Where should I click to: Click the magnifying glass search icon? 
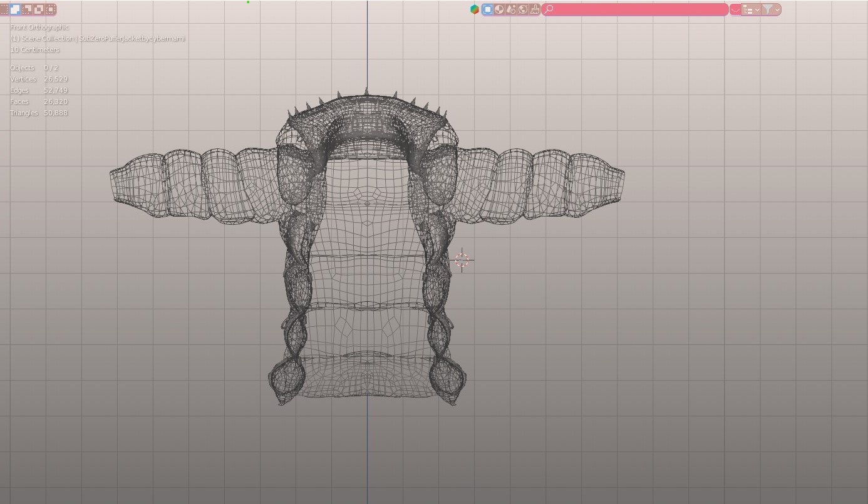pos(549,9)
